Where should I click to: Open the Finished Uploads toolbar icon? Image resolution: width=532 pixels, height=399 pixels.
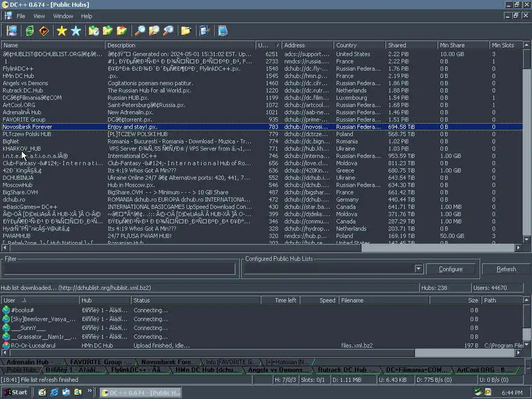(x=122, y=31)
